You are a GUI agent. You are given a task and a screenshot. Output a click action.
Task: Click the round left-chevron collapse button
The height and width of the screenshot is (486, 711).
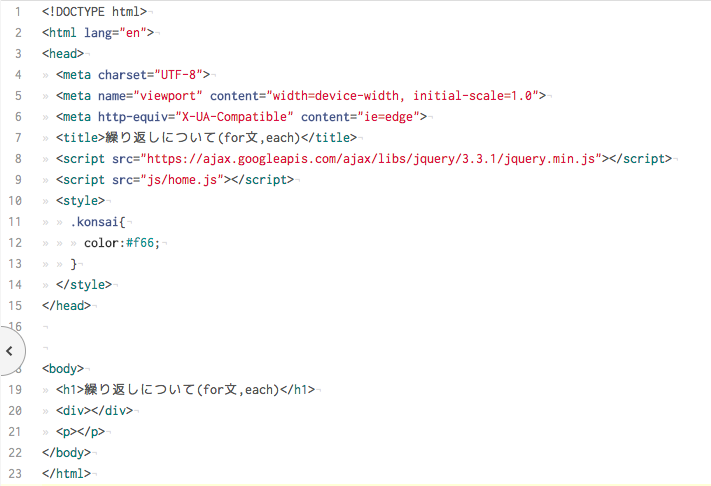click(11, 350)
